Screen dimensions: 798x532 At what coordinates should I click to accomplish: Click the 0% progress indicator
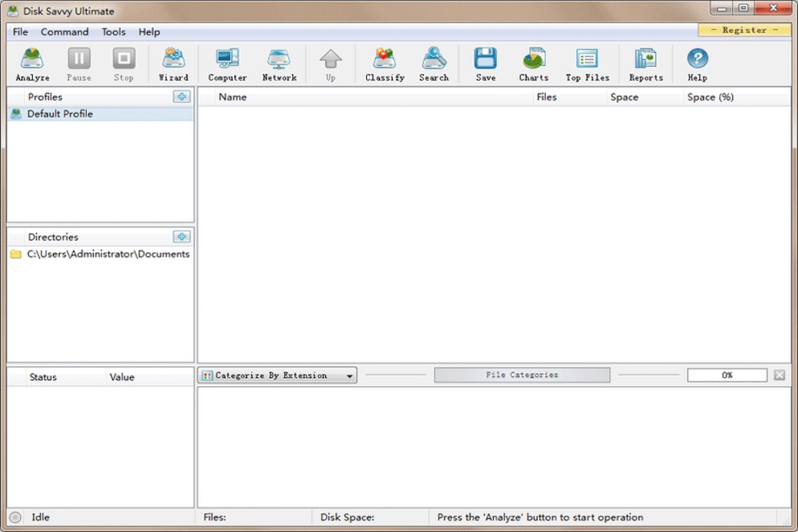coord(727,375)
